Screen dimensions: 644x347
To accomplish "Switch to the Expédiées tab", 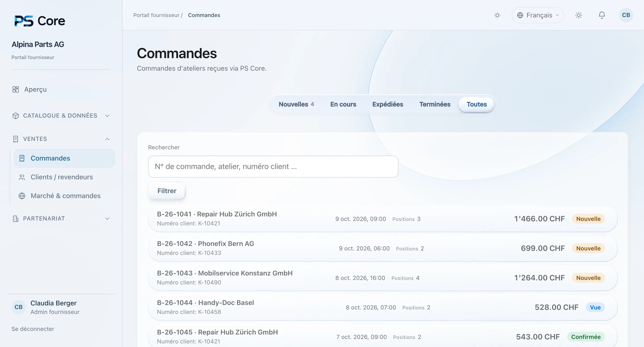I will point(388,104).
